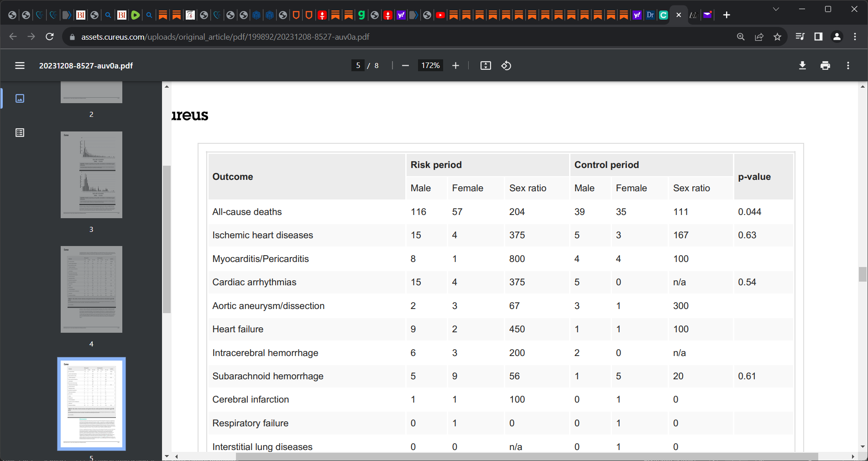The height and width of the screenshot is (461, 868).
Task: Switch to the Dr tab
Action: [650, 15]
